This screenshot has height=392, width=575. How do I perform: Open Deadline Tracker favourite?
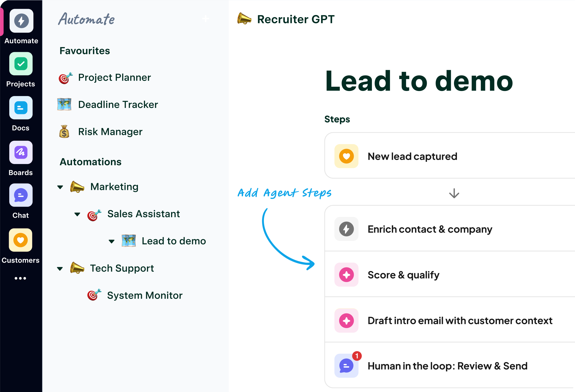[118, 104]
